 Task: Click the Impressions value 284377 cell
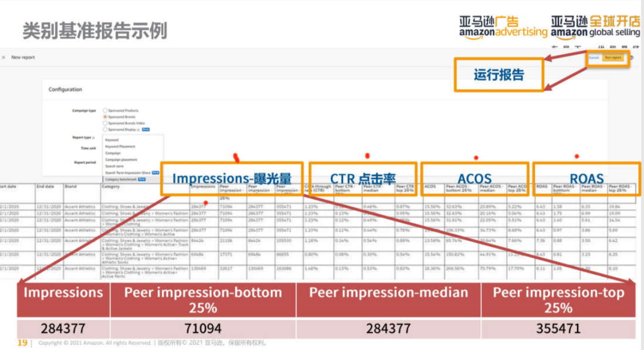coord(63,328)
